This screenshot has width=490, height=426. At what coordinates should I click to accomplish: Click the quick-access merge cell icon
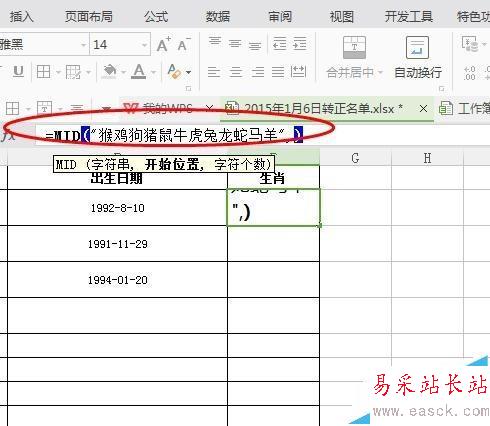(x=44, y=109)
